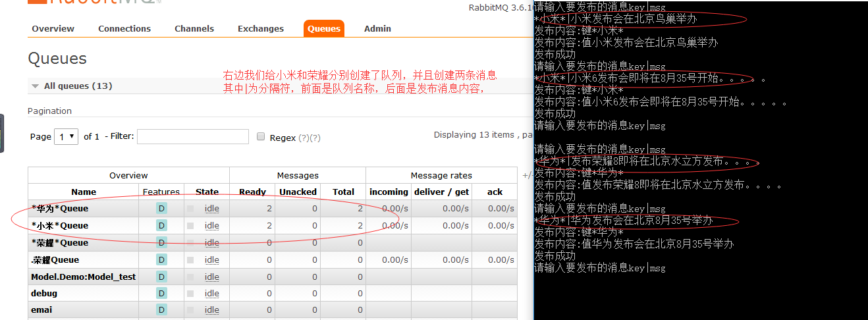Sort queues by the Name column
Image resolution: width=868 pixels, height=320 pixels.
pos(84,192)
